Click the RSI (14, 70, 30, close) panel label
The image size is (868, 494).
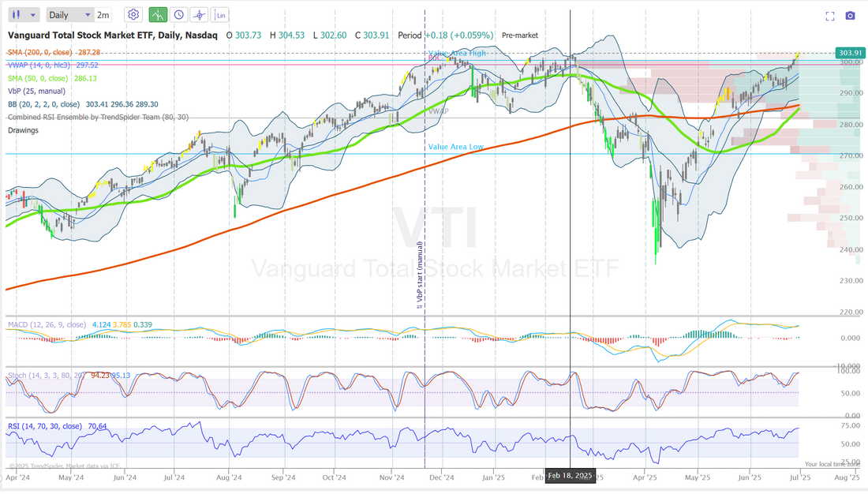45,426
